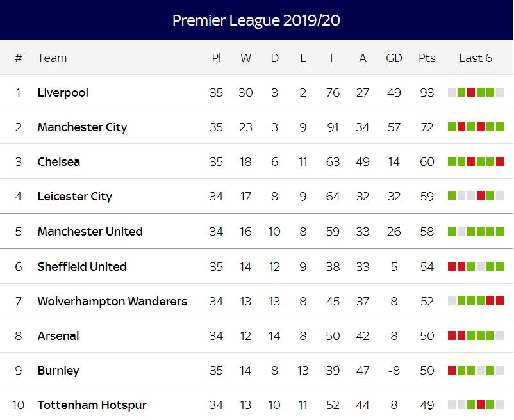Viewport: 514px width, 420px height.
Task: Open Wolverhampton Wanderers team link
Action: [112, 301]
